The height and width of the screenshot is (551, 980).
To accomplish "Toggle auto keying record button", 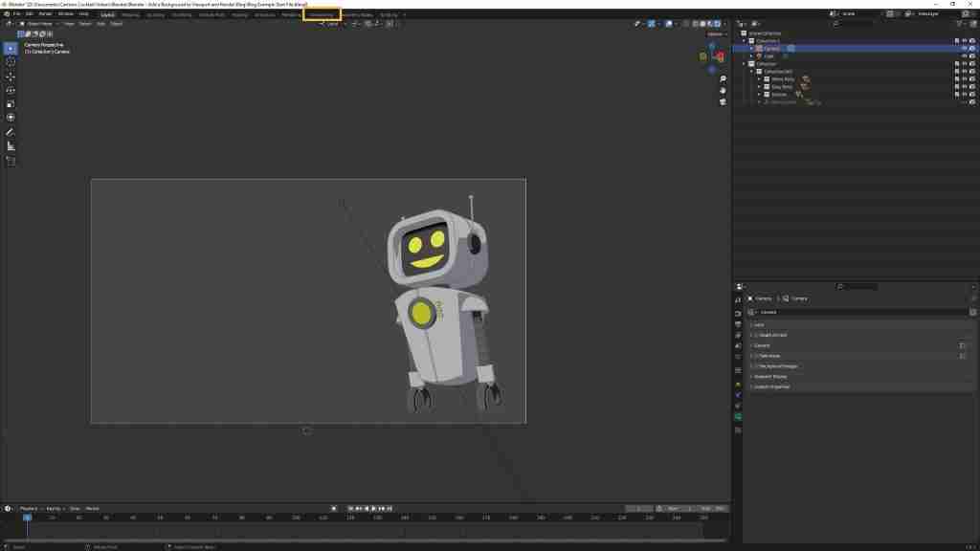I will click(334, 509).
